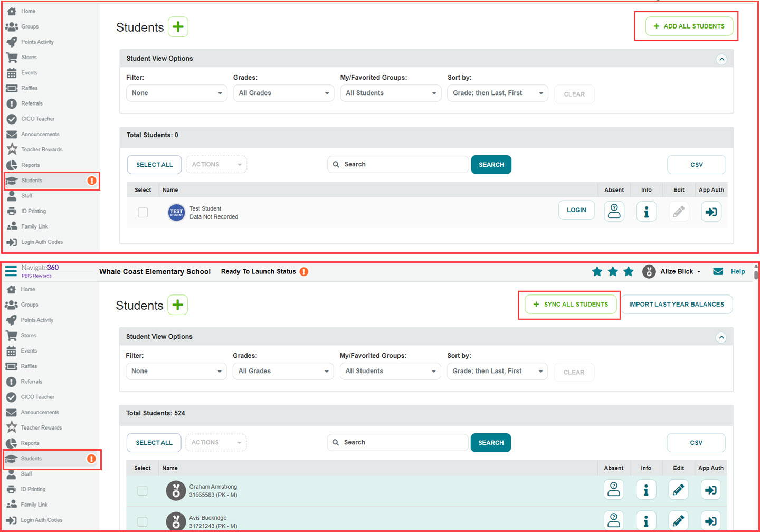Click the lower Clear filters button
760x532 pixels.
[x=574, y=372]
